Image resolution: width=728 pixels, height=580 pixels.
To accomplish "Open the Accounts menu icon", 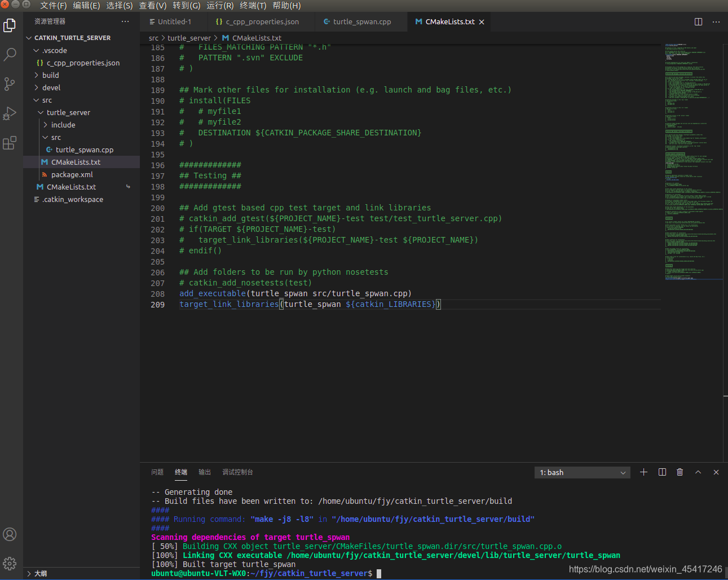I will click(10, 534).
